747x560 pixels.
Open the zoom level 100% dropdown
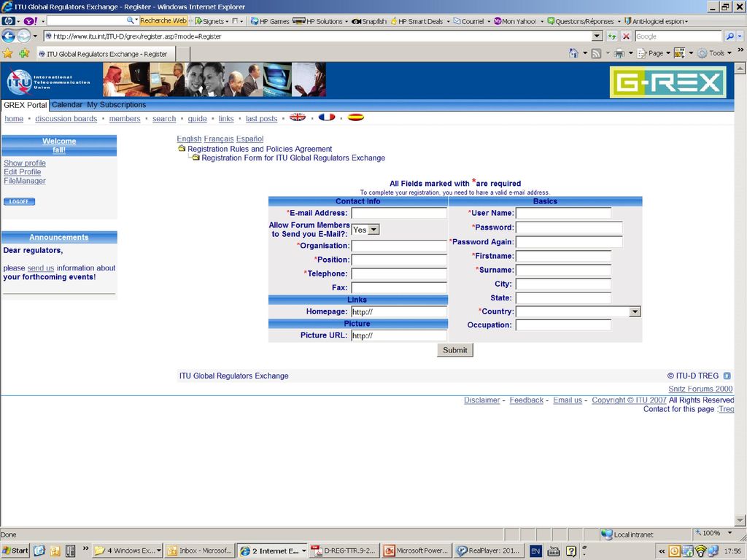point(729,533)
